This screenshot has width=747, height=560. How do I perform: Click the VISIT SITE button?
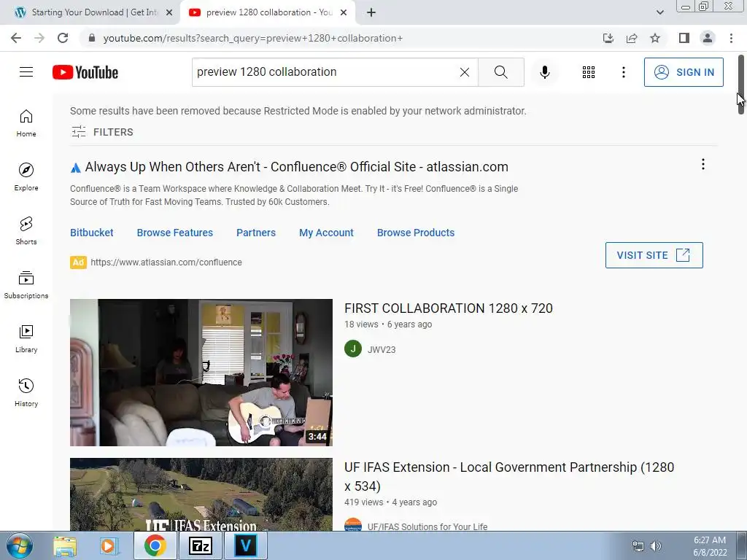(654, 255)
